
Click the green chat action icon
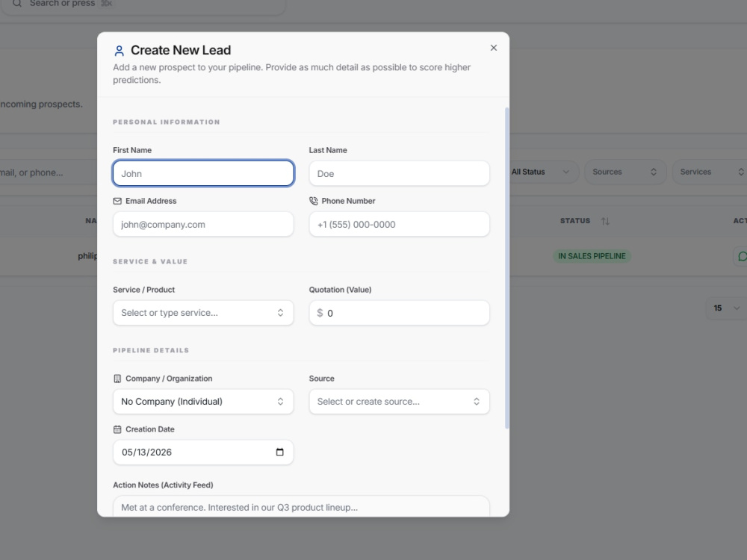coord(741,256)
